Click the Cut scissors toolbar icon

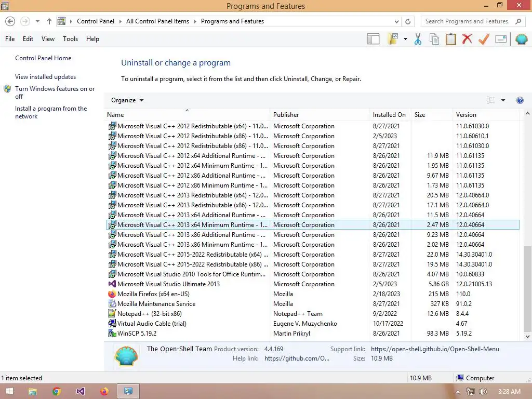pyautogui.click(x=418, y=39)
